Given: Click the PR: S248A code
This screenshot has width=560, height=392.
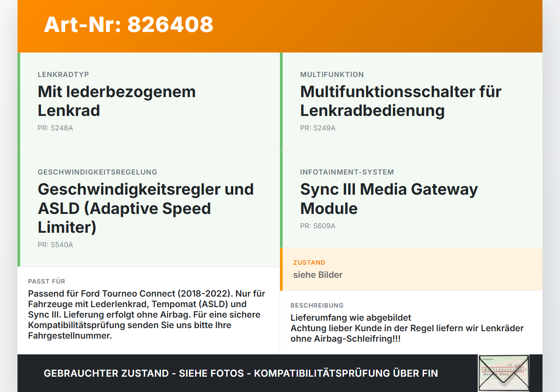Looking at the screenshot, I should click(55, 128).
